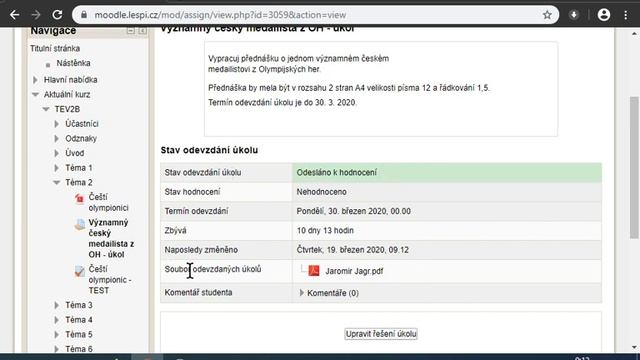Click 'Čtvrtek, 19. březen 2020, 09.12' value

coord(352,250)
